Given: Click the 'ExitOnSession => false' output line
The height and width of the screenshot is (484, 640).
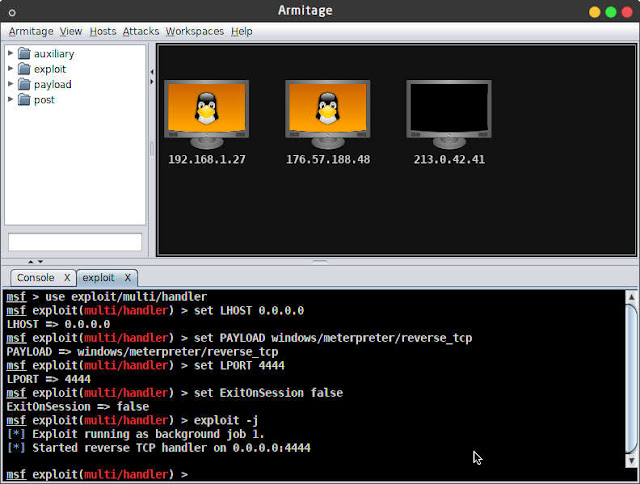Looking at the screenshot, I should [x=78, y=407].
